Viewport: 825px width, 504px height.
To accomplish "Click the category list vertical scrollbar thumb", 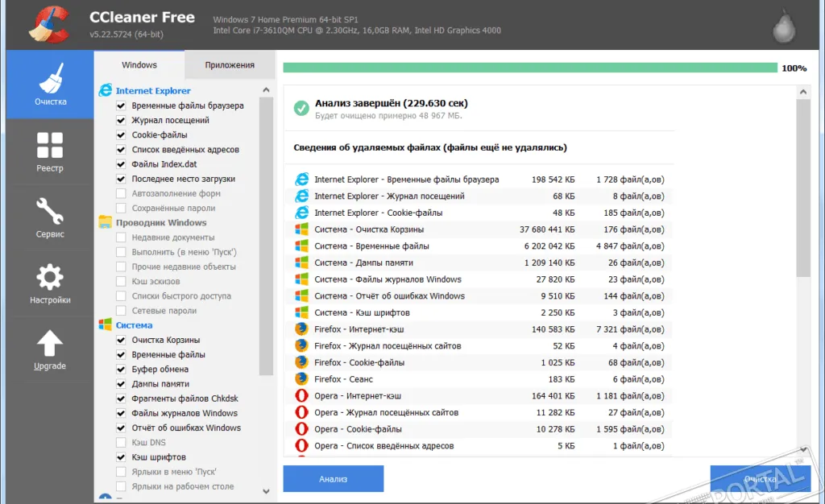I will (266, 237).
